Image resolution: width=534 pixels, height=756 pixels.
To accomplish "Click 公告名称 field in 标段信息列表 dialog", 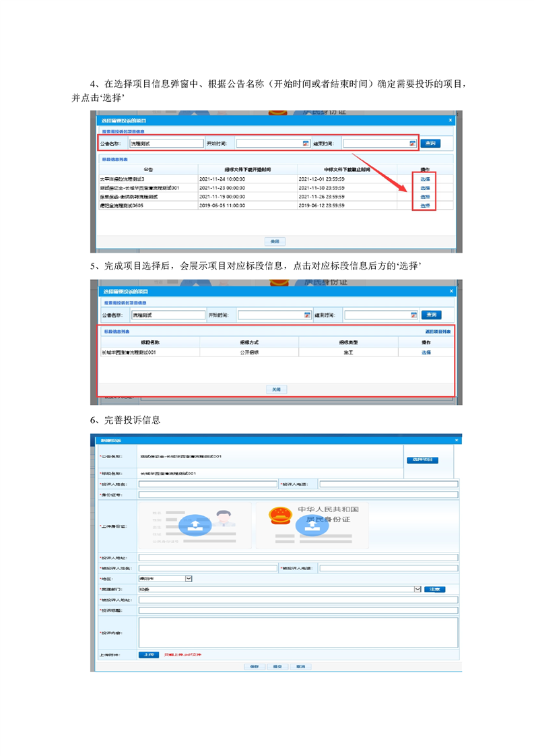I will (x=168, y=315).
